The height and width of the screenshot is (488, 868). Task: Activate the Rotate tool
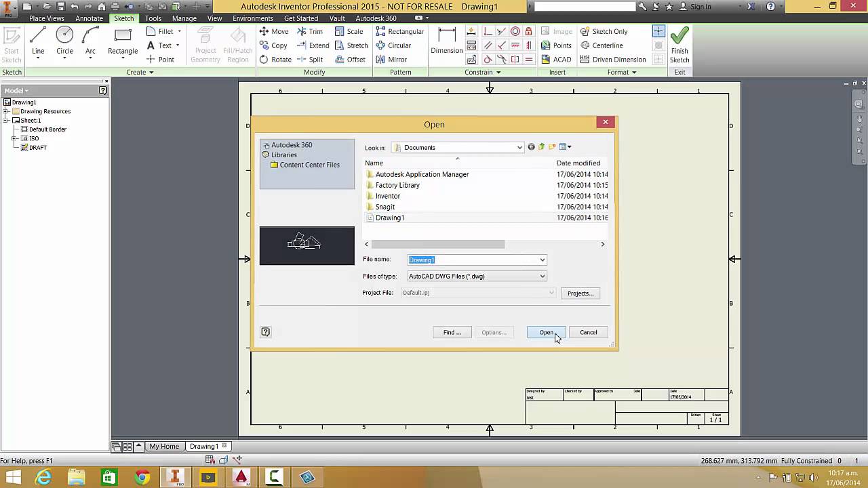pos(275,59)
